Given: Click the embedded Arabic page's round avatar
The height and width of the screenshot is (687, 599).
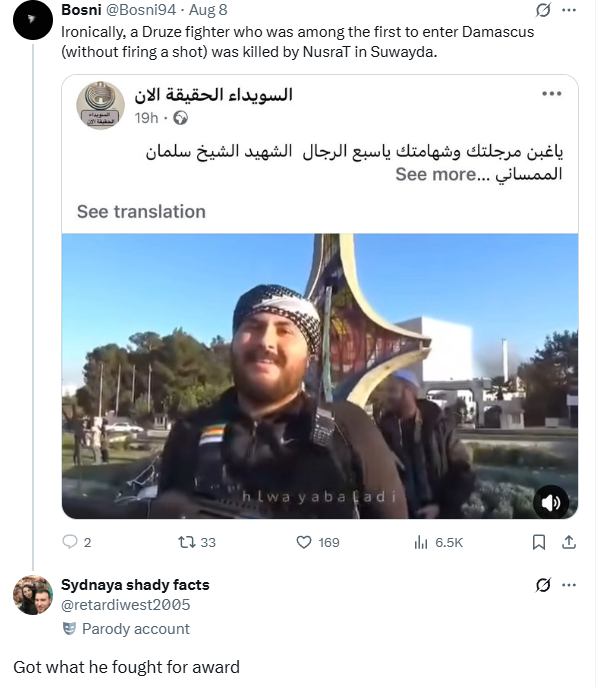Looking at the screenshot, I should click(100, 105).
